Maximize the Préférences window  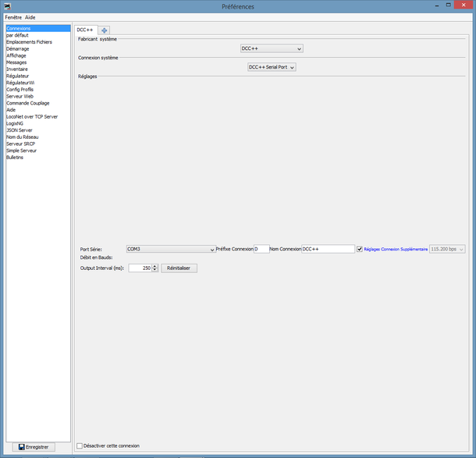pos(448,5)
